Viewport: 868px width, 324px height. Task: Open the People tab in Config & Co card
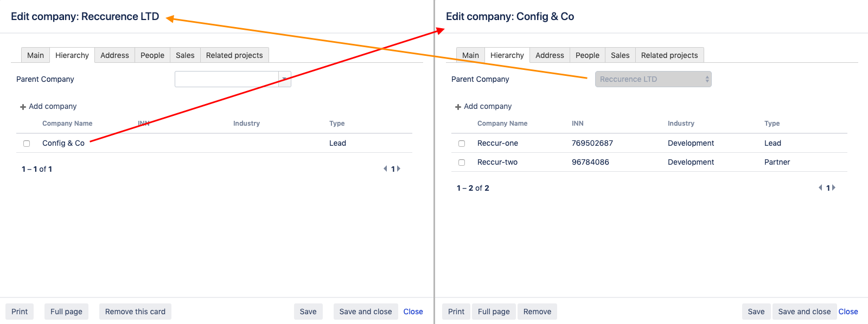coord(587,55)
